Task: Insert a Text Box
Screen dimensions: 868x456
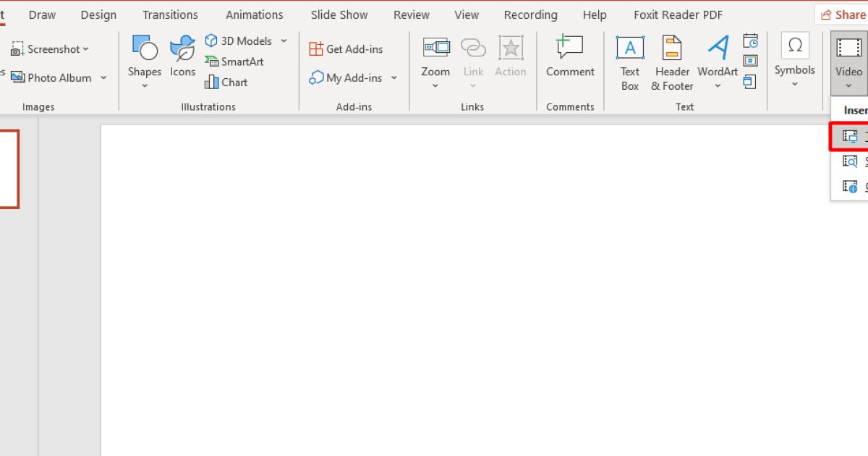Action: [630, 64]
